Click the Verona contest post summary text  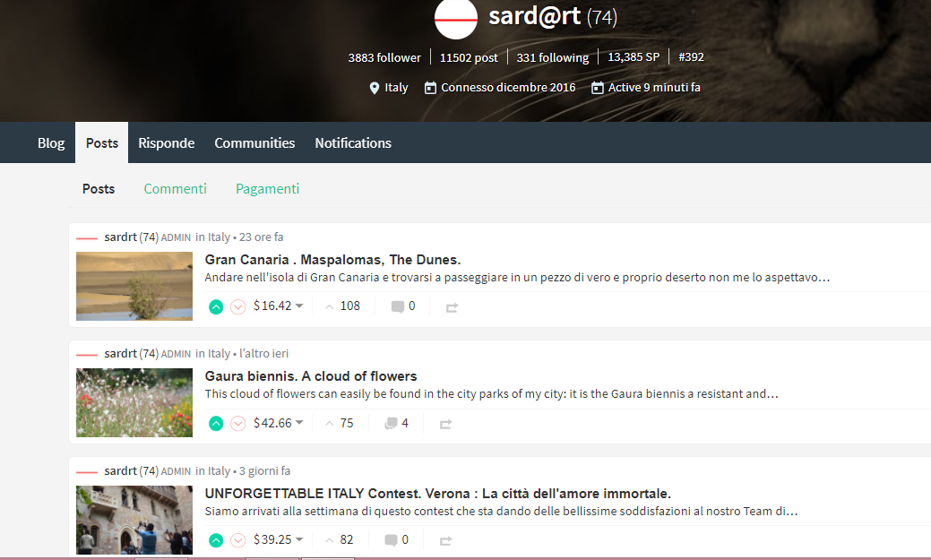point(501,512)
